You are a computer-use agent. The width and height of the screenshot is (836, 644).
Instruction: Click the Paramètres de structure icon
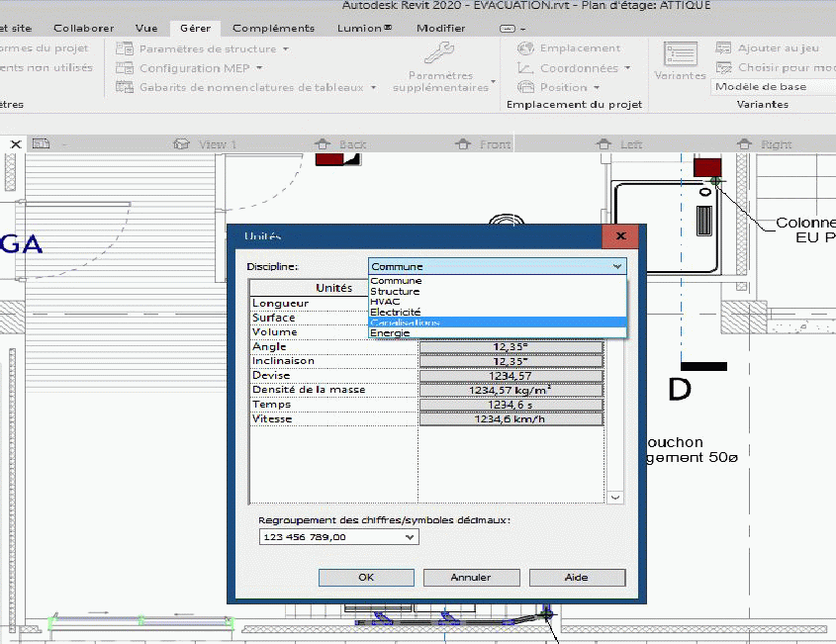124,48
